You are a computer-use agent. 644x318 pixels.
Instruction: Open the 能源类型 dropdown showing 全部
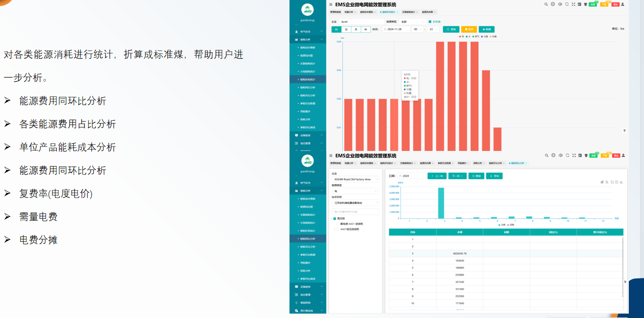click(x=412, y=22)
